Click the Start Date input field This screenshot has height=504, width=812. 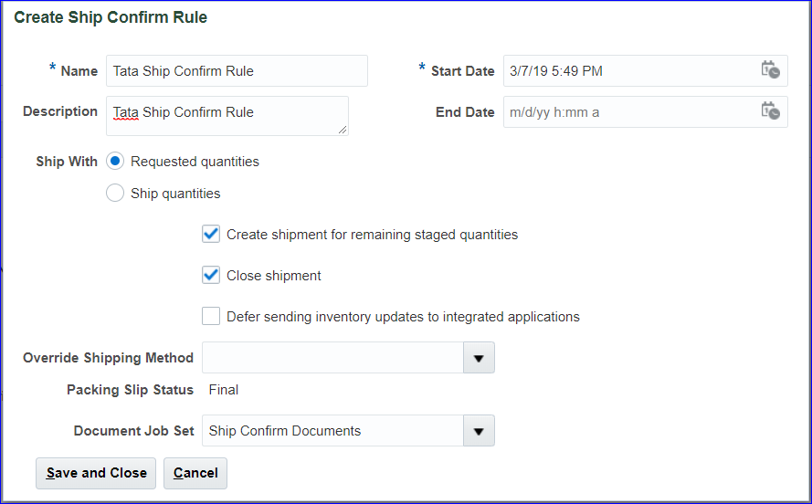point(630,71)
